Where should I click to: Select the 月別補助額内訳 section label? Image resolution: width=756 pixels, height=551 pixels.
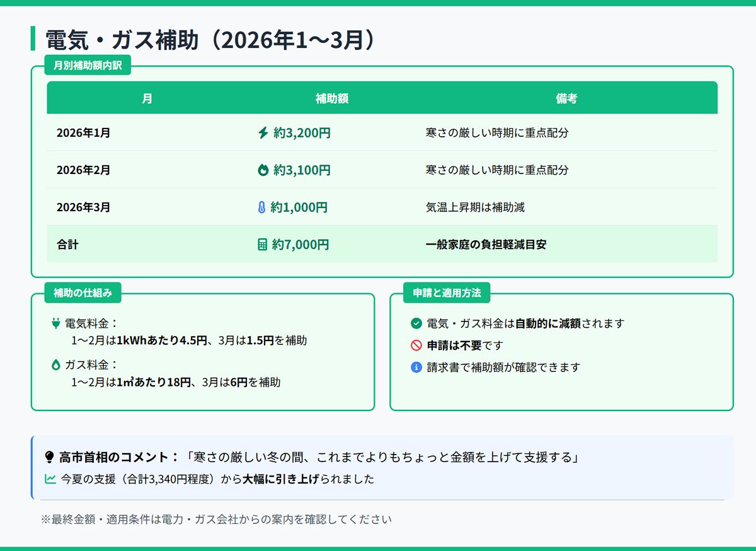click(x=88, y=65)
